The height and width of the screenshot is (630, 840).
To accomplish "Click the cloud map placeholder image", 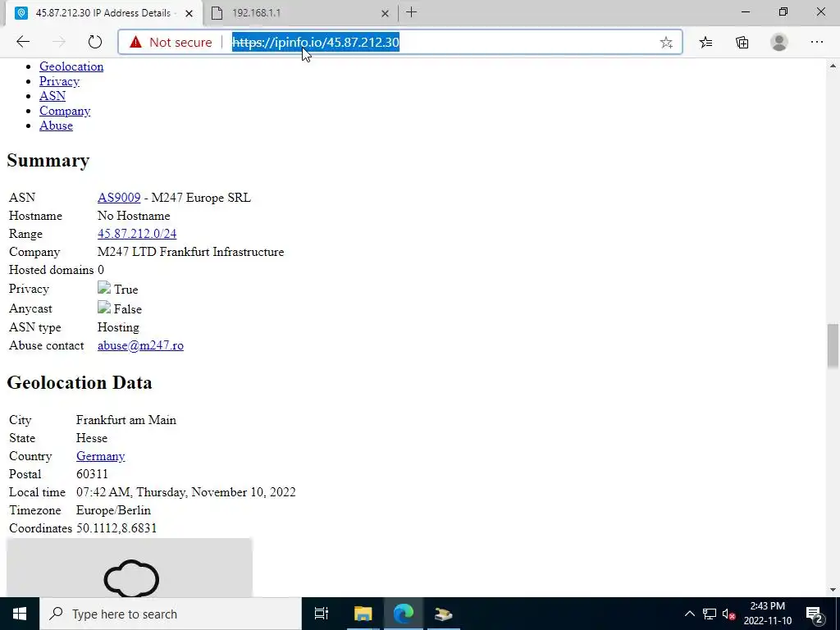I will point(130,568).
